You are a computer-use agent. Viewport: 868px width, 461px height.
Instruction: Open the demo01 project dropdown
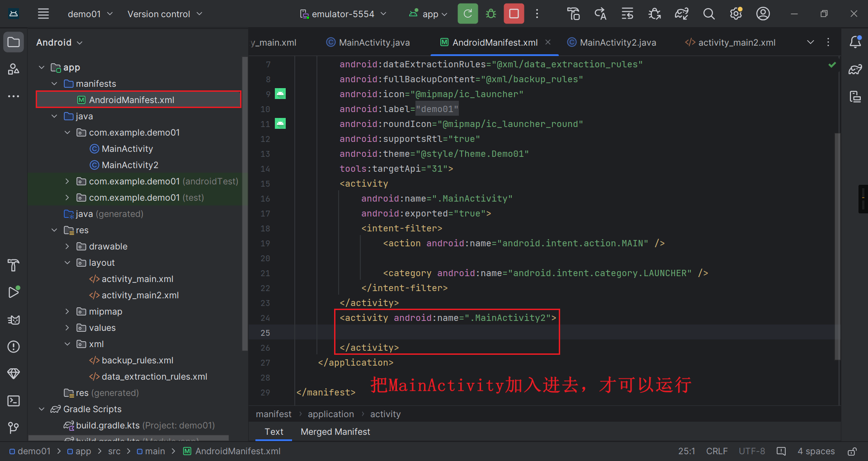tap(90, 14)
